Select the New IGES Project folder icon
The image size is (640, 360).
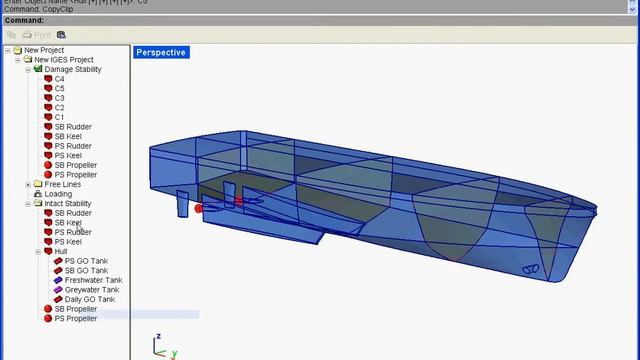(x=28, y=60)
